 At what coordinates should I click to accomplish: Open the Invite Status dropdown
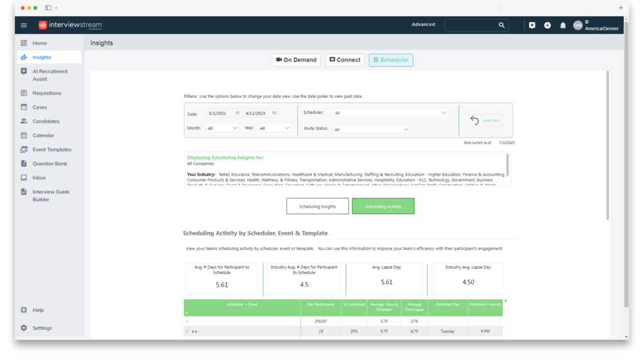(371, 130)
